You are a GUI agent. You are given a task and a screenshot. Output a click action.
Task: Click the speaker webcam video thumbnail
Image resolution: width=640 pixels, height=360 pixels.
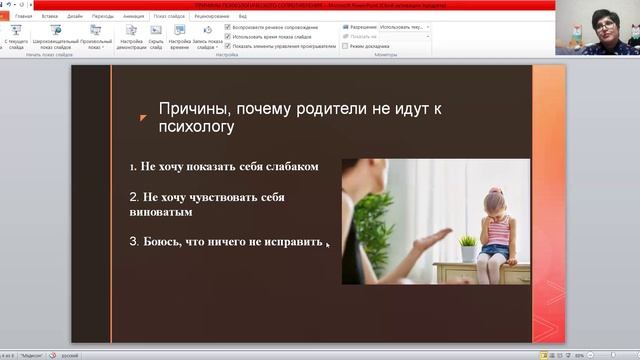click(598, 27)
